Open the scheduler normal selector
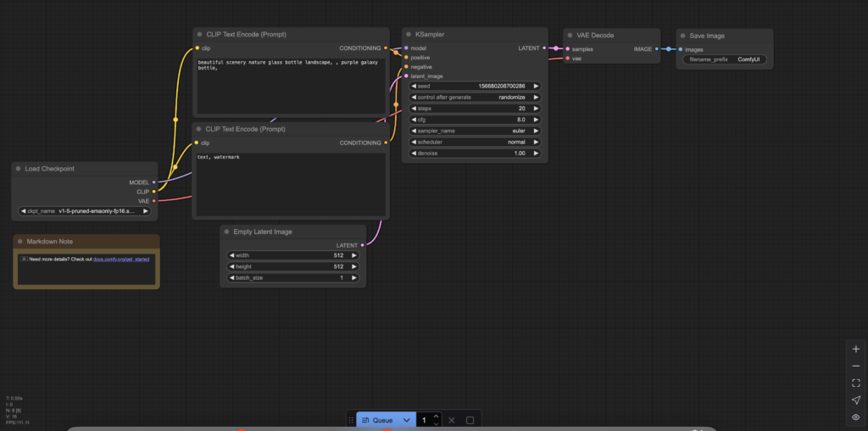Image resolution: width=868 pixels, height=431 pixels. (475, 142)
